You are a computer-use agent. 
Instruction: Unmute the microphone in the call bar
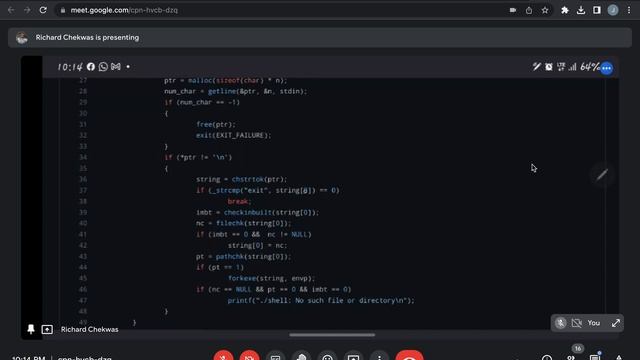tap(223, 356)
